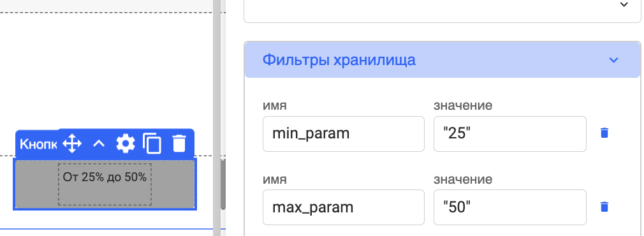Delete the widget using the toolbar trash icon

[x=179, y=144]
